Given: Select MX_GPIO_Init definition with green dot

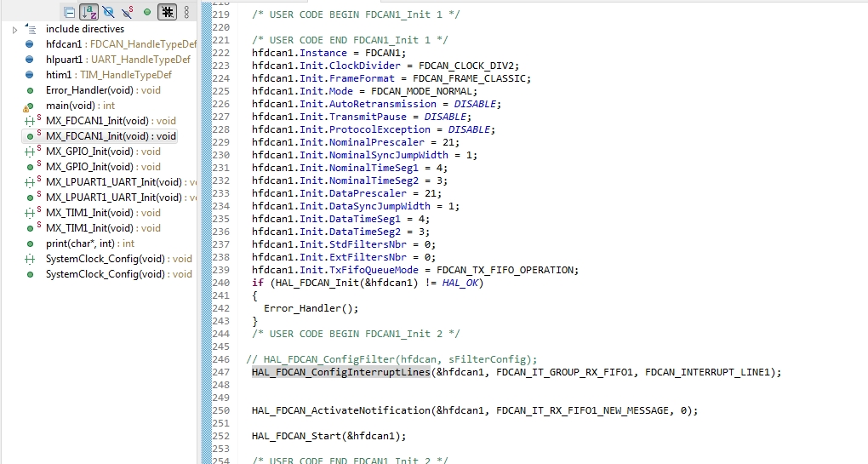Looking at the screenshot, I should coord(103,167).
